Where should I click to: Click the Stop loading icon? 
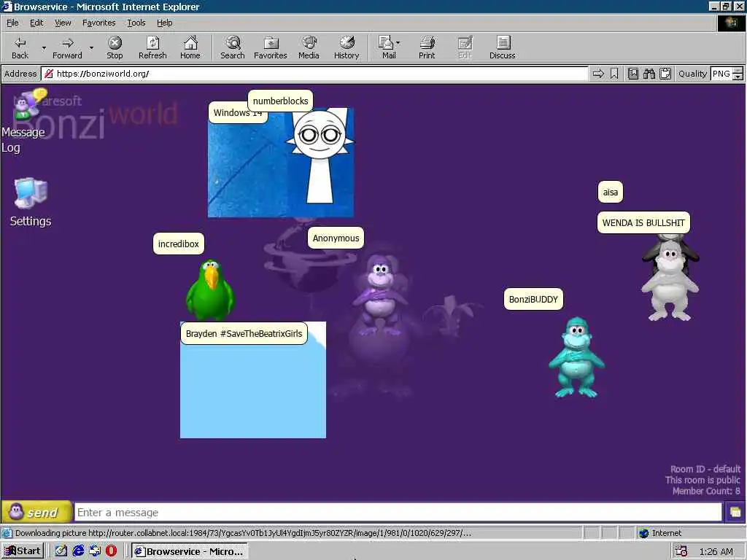[x=115, y=47]
